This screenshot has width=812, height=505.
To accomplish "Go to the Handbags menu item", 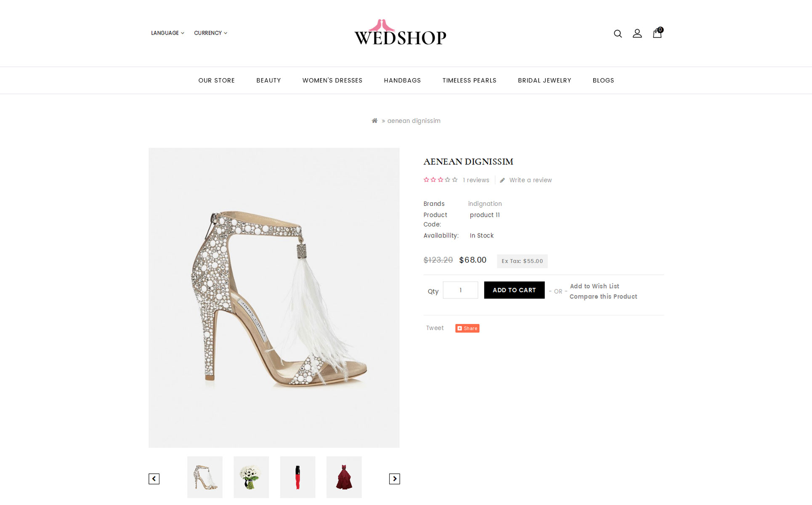I will click(402, 80).
